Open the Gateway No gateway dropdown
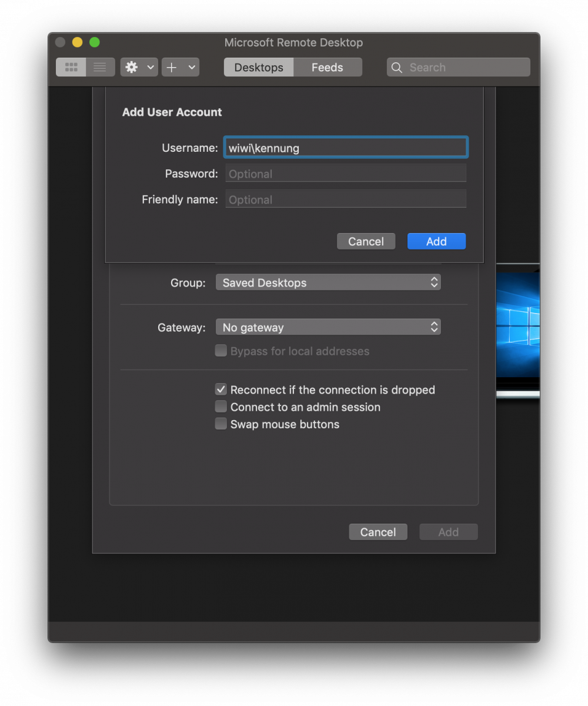Image resolution: width=588 pixels, height=706 pixels. pyautogui.click(x=328, y=327)
